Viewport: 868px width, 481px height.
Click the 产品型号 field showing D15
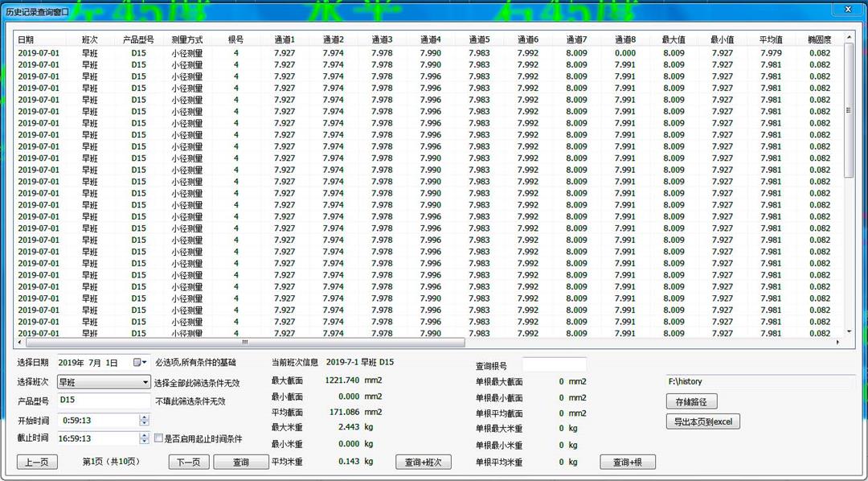(x=103, y=400)
